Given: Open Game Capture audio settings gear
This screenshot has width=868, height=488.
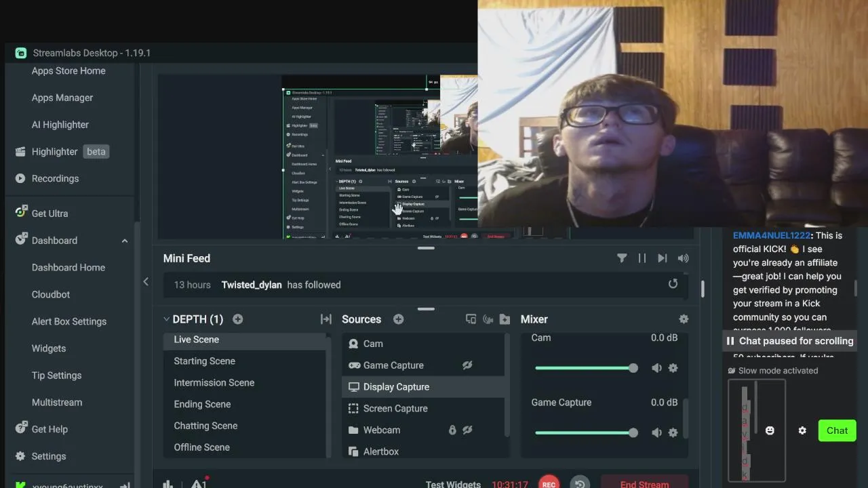Looking at the screenshot, I should coord(673,432).
